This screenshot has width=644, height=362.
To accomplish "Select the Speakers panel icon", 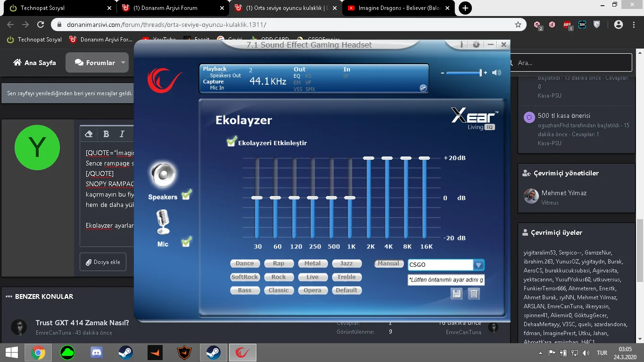I will coord(162,174).
